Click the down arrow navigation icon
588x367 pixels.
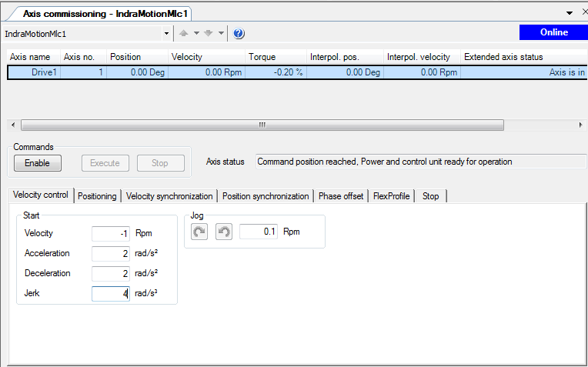208,33
